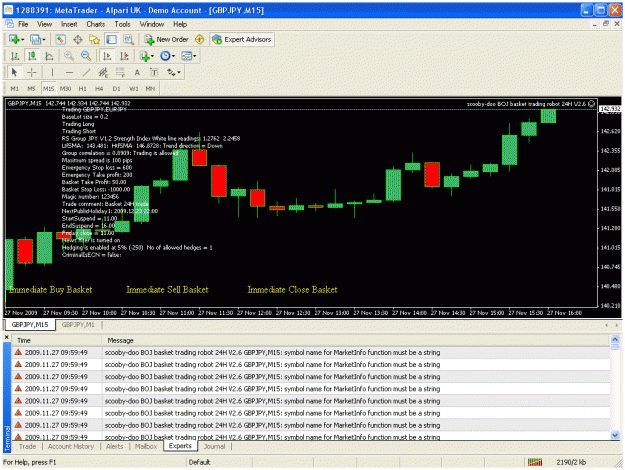Zoom in on the chart
625x470 pixels.
click(x=69, y=56)
